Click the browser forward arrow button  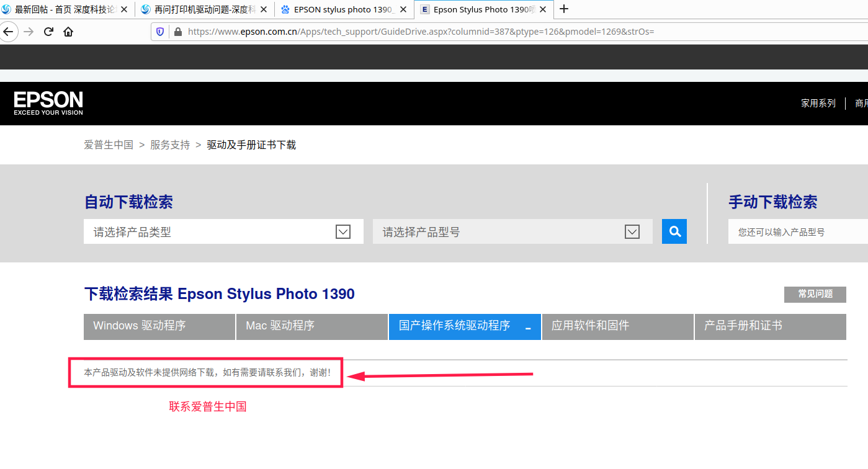pos(29,32)
